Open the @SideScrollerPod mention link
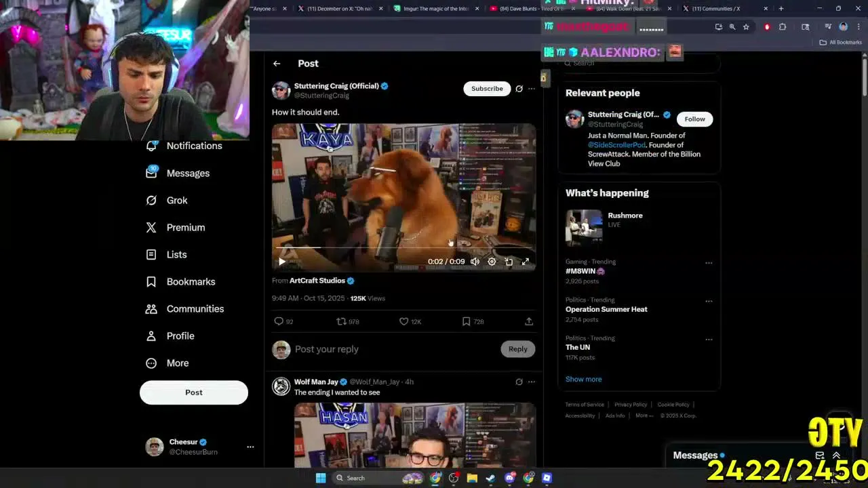This screenshot has width=868, height=488. pyautogui.click(x=616, y=145)
